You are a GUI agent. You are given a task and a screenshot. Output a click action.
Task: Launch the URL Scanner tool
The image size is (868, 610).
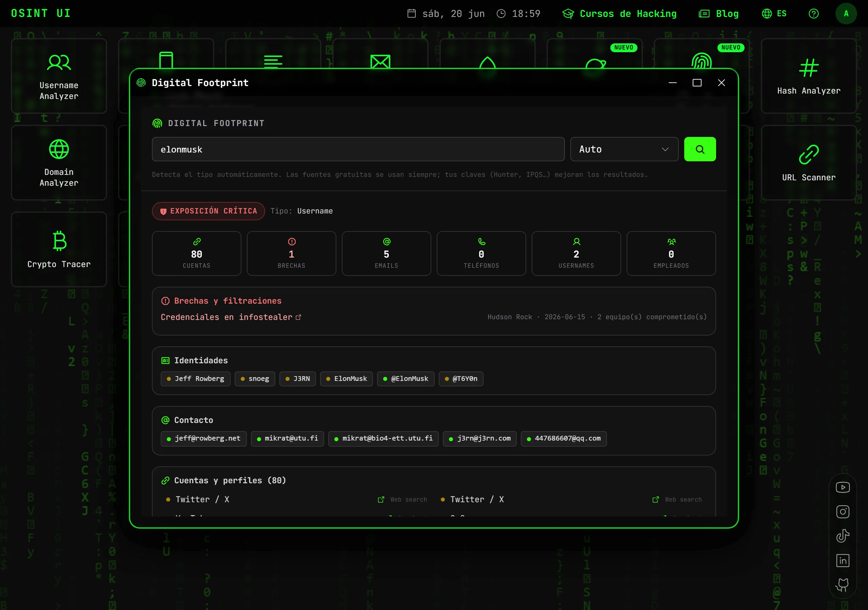[808, 163]
